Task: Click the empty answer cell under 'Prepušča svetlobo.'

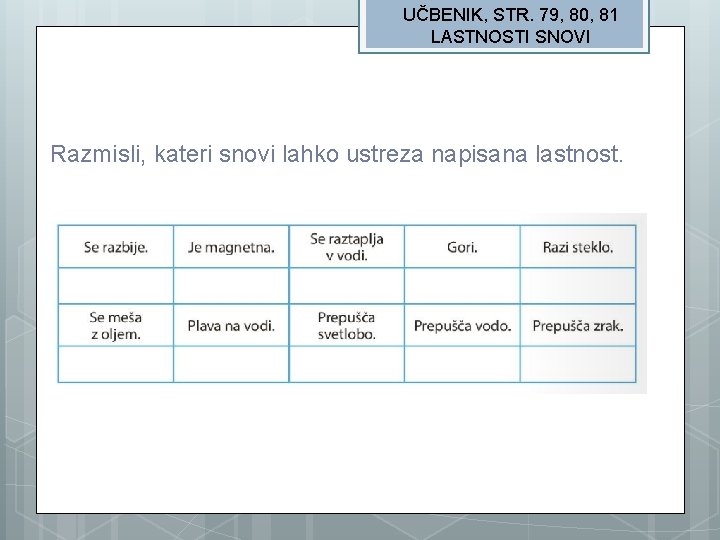Action: coord(347,364)
